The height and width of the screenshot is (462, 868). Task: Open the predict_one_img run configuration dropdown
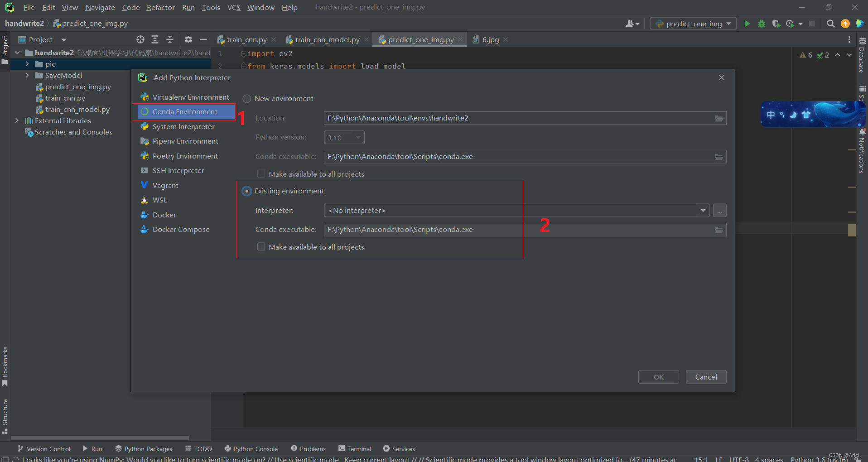pos(693,24)
